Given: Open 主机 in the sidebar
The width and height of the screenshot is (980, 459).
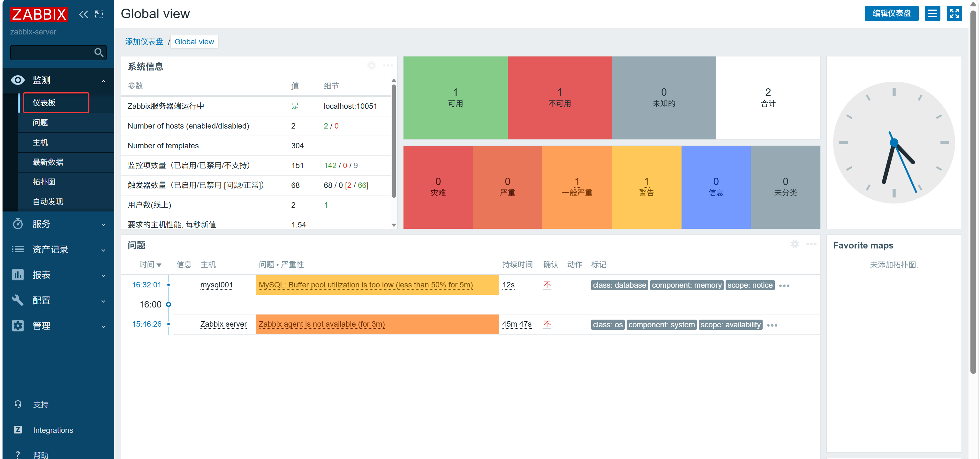Looking at the screenshot, I should point(66,142).
